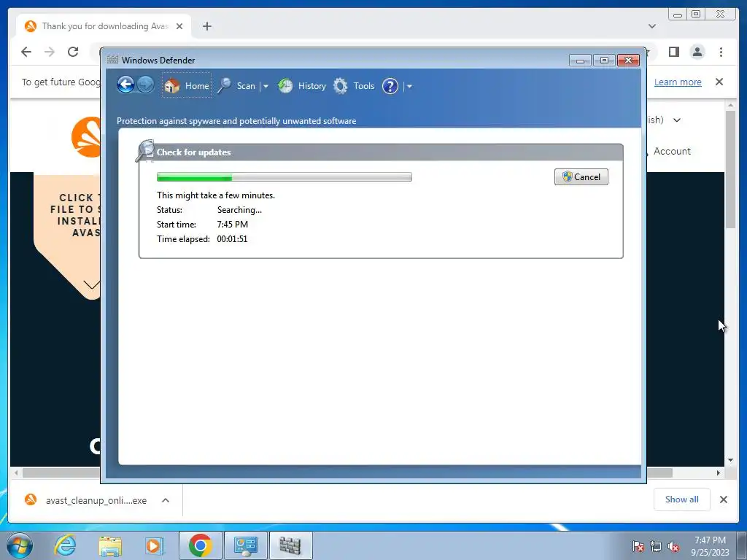Image resolution: width=747 pixels, height=560 pixels.
Task: Open a new Chrome tab
Action: [206, 26]
